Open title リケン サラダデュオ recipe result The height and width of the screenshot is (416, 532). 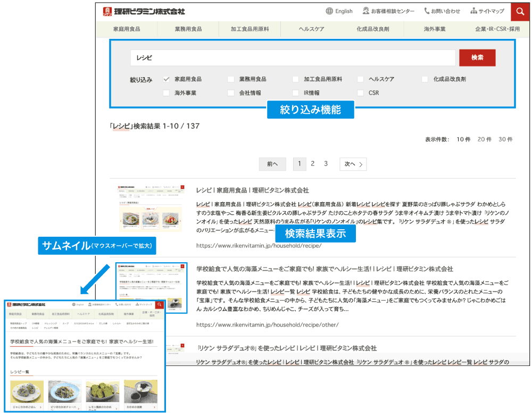tap(287, 348)
